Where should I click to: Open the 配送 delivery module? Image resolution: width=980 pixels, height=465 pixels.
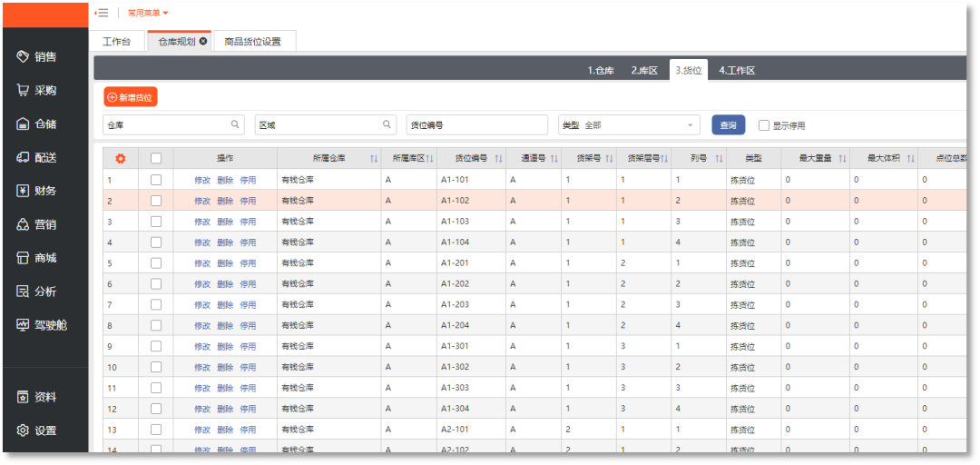[37, 157]
